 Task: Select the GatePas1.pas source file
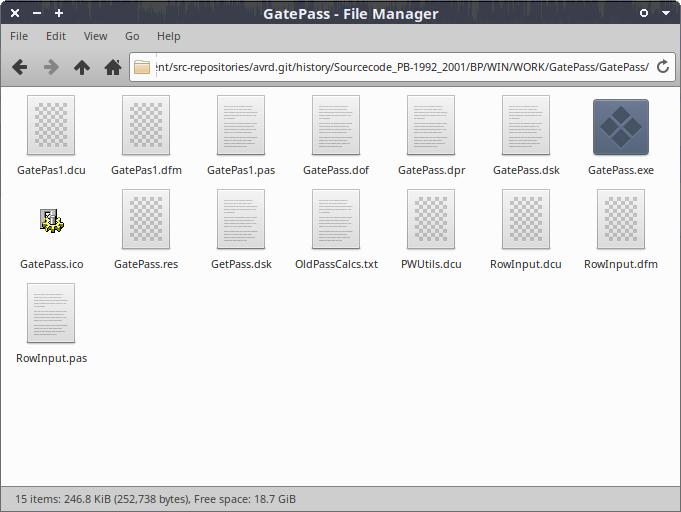241,127
